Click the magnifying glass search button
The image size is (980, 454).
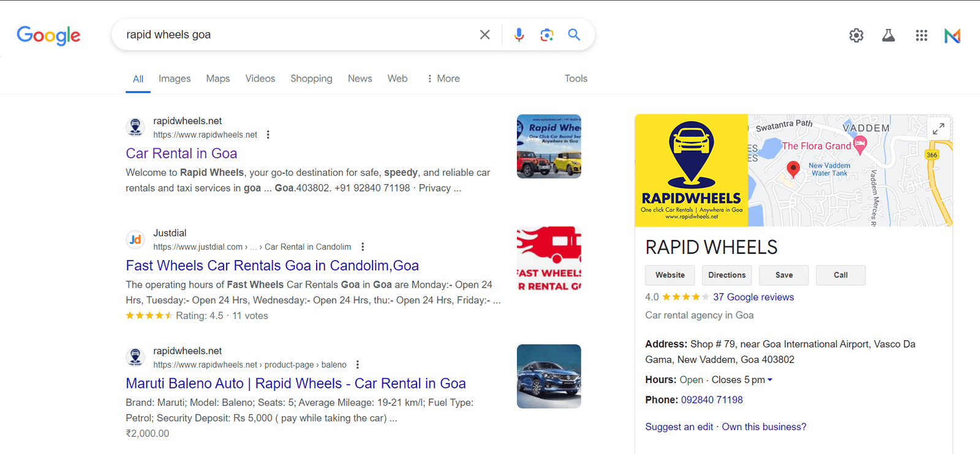574,34
